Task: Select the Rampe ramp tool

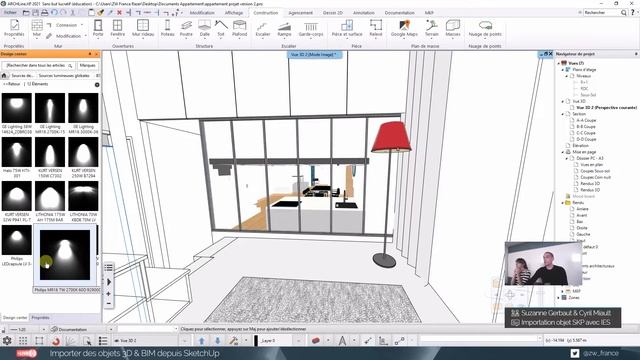Action: (x=284, y=28)
